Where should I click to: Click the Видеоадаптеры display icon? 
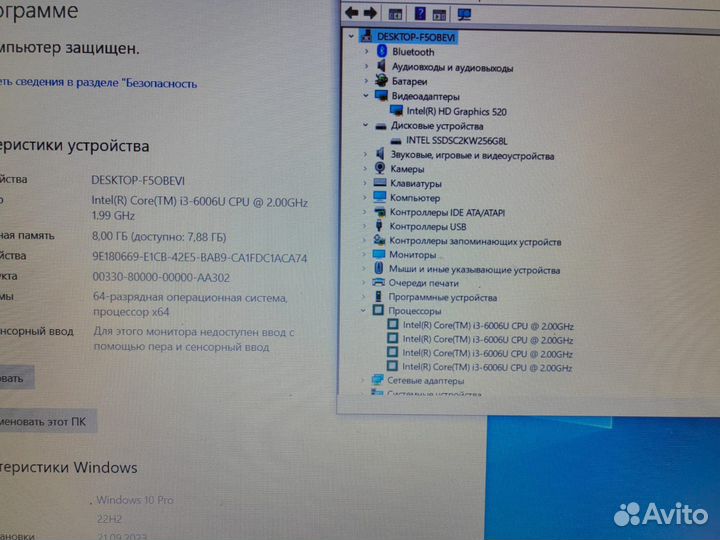click(x=381, y=96)
